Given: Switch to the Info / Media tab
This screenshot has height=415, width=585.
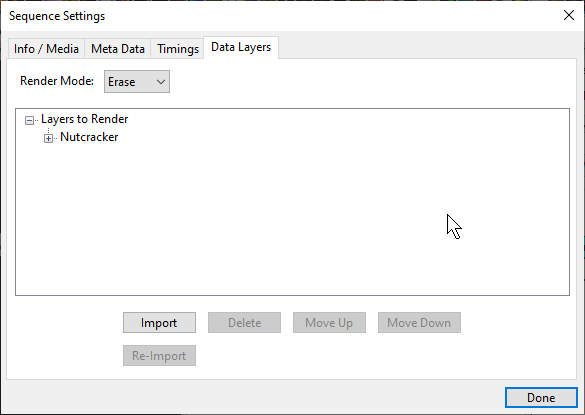Looking at the screenshot, I should point(46,49).
